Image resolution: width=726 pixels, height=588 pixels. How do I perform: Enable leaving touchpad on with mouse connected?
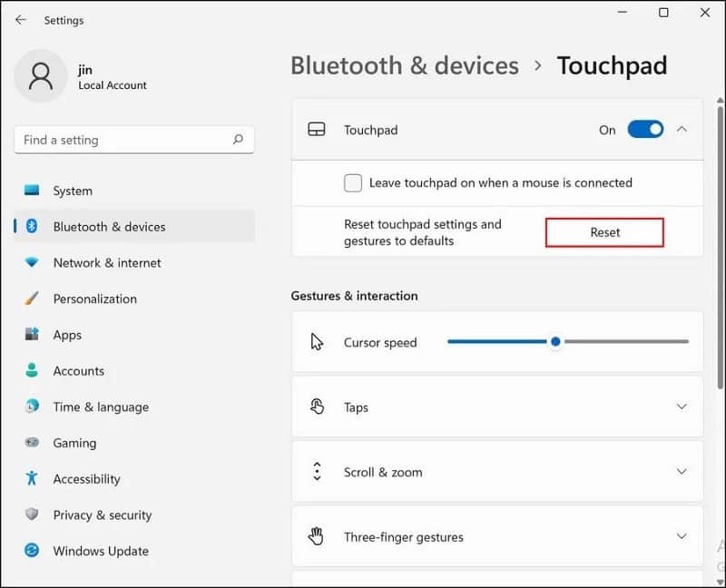coord(352,182)
